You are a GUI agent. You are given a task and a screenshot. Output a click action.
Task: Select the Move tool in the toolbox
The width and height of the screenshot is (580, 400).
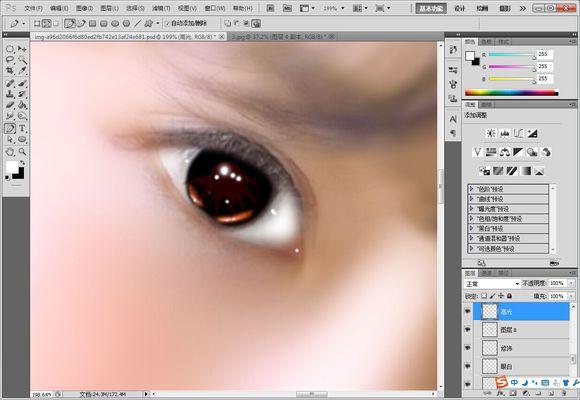coord(22,48)
